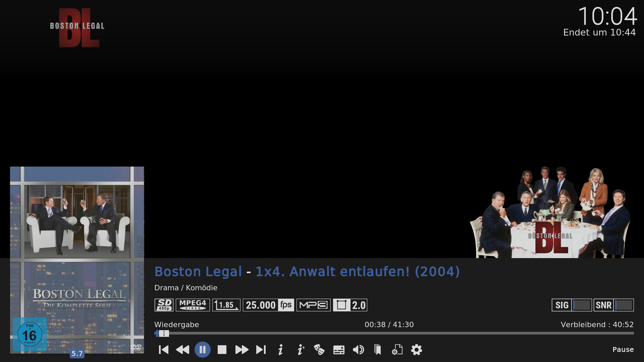Click the 'Boston Legal' show title text

[198, 271]
